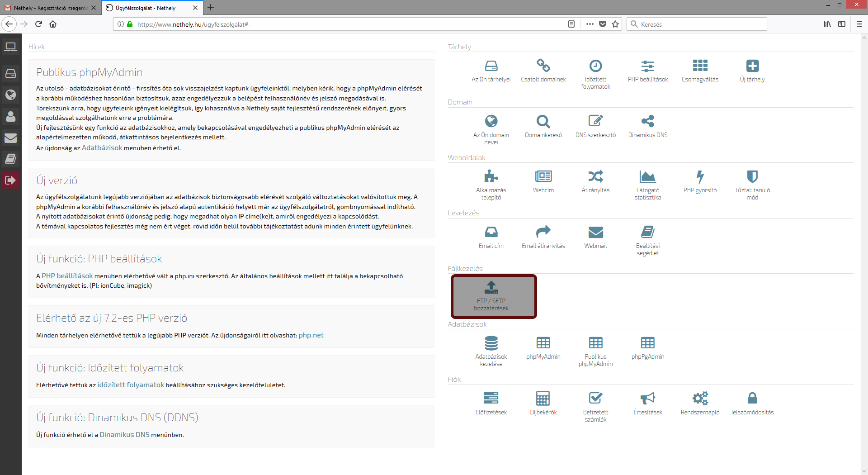This screenshot has height=475, width=868.
Task: Click the logout icon in left sidebar
Action: (x=10, y=180)
